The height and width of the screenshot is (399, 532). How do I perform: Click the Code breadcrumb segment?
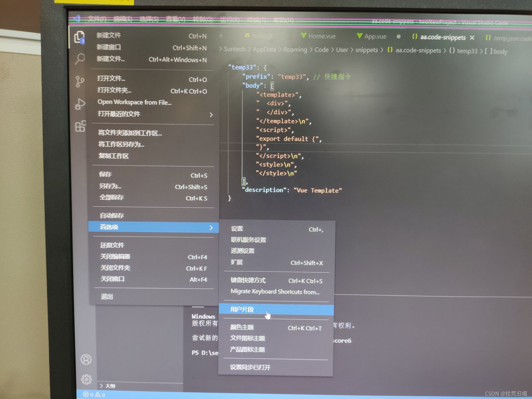[321, 50]
